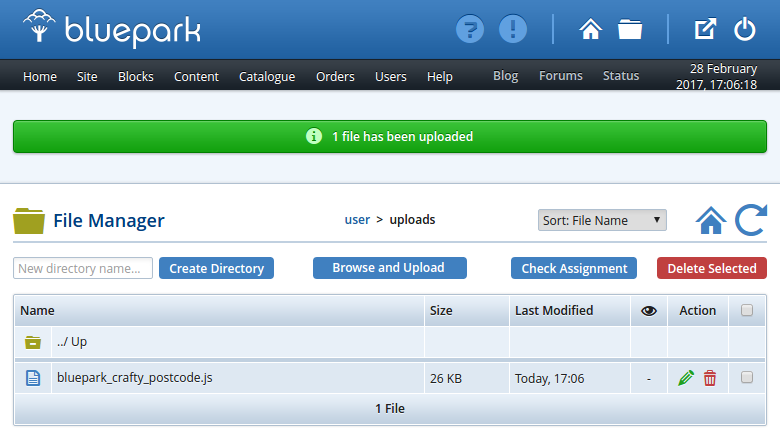Open the exclamation alerts icon
This screenshot has width=780, height=440.
point(513,29)
